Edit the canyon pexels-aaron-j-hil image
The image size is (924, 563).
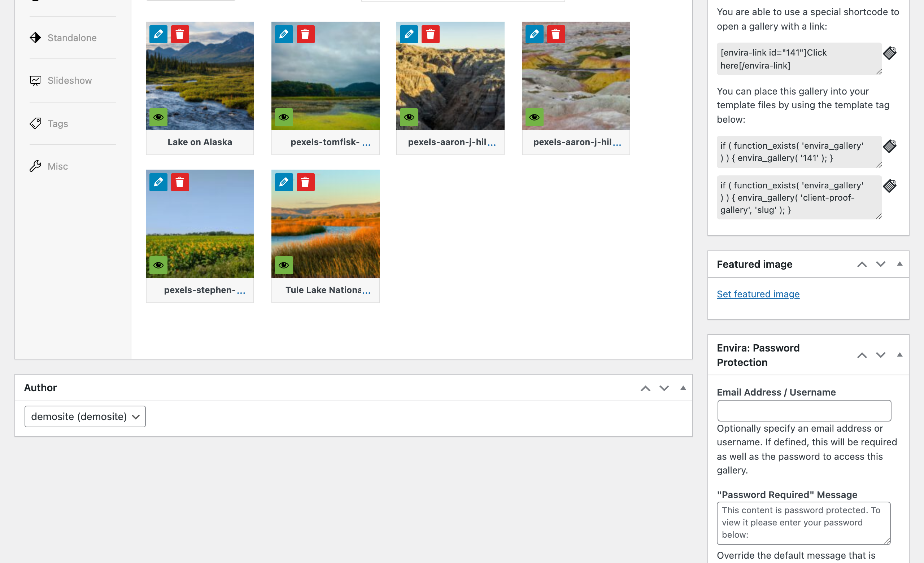click(x=409, y=35)
